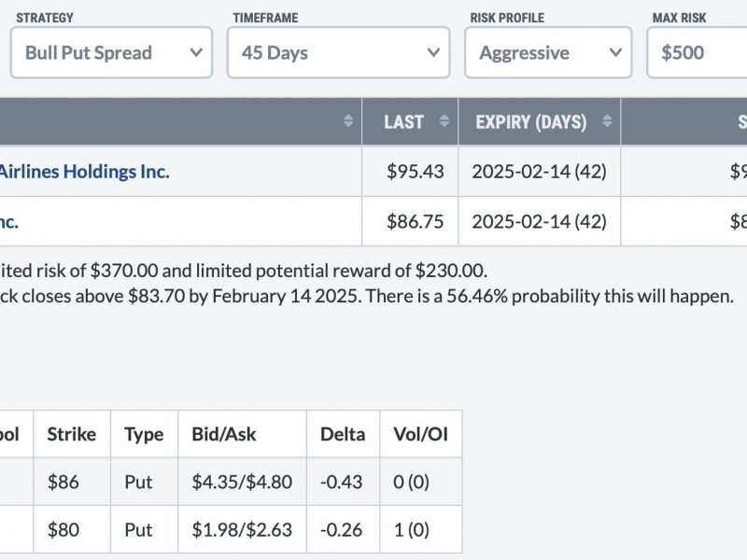Click the $86 strike Put row

tap(231, 482)
